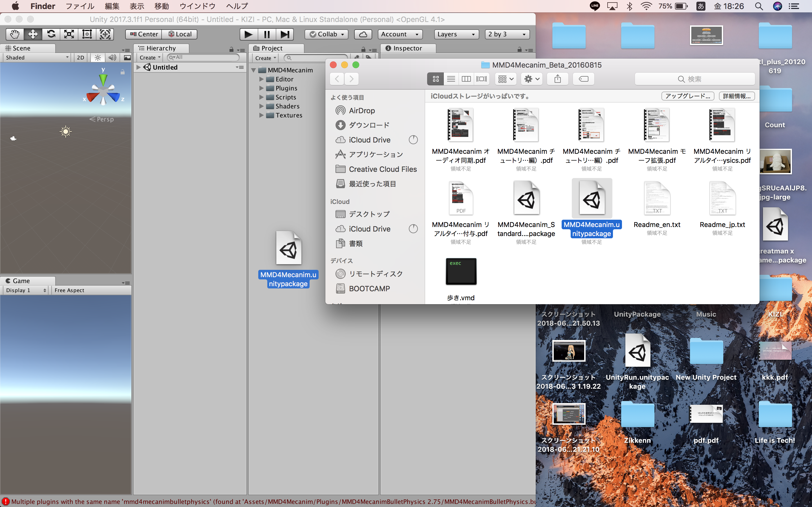Click the Pause playback button in Unity
Viewport: 812px width, 507px height.
click(x=266, y=34)
